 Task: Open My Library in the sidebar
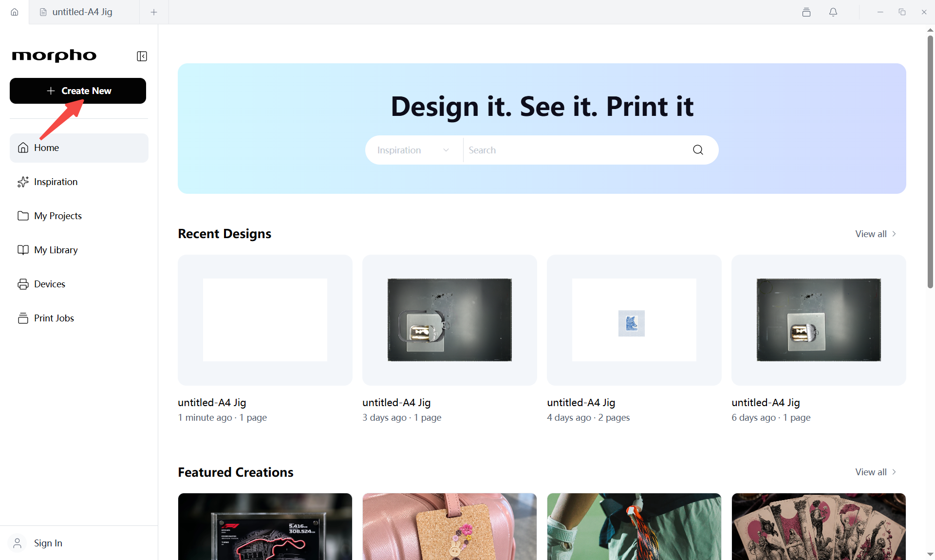(79, 250)
